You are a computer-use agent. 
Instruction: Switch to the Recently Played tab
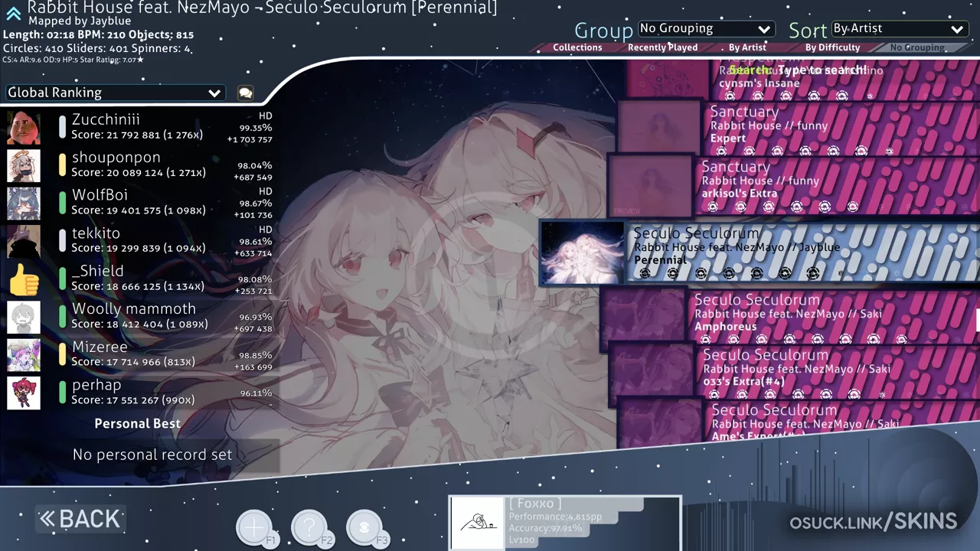click(x=662, y=47)
